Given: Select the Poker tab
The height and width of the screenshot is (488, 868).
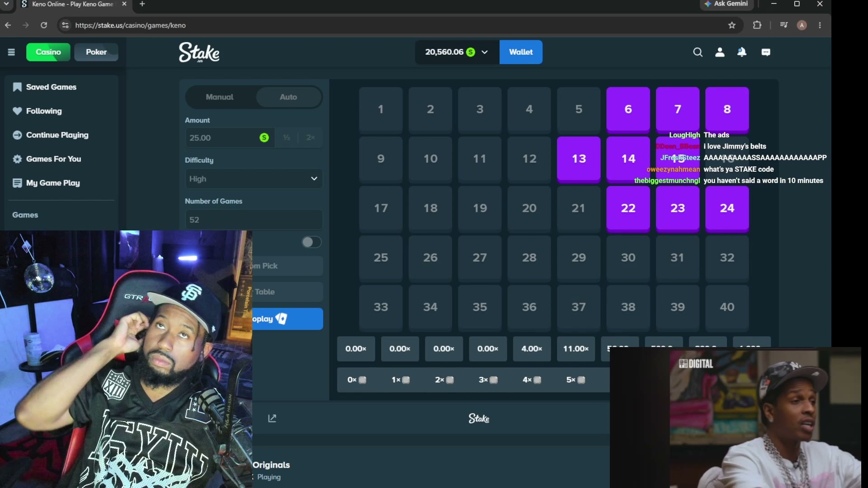Looking at the screenshot, I should (96, 52).
